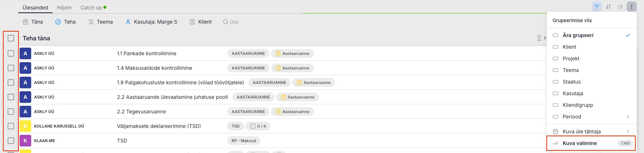This screenshot has height=153, width=644.
Task: Click the hourglass icon in Teha täna header
Action: pyautogui.click(x=539, y=38)
